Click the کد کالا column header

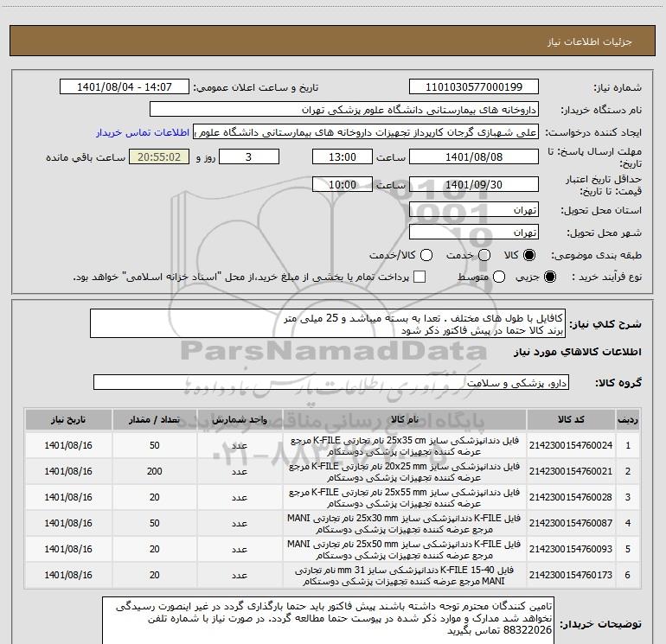(x=571, y=420)
